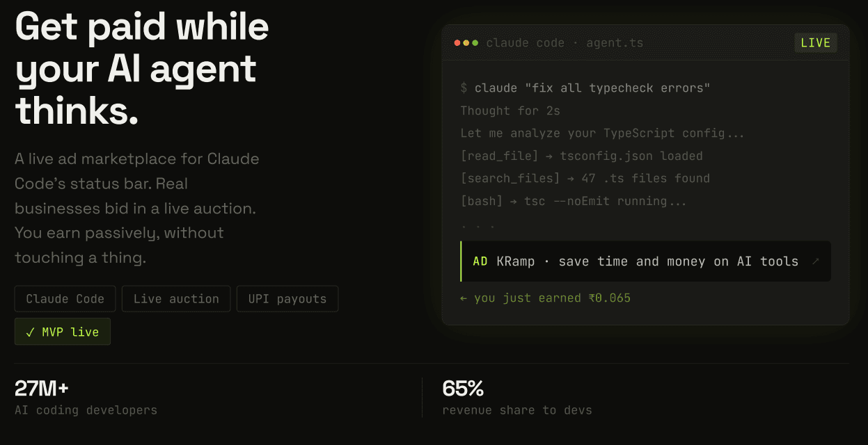Click the MVP live badge
Viewport: 868px width, 445px height.
pyautogui.click(x=63, y=332)
